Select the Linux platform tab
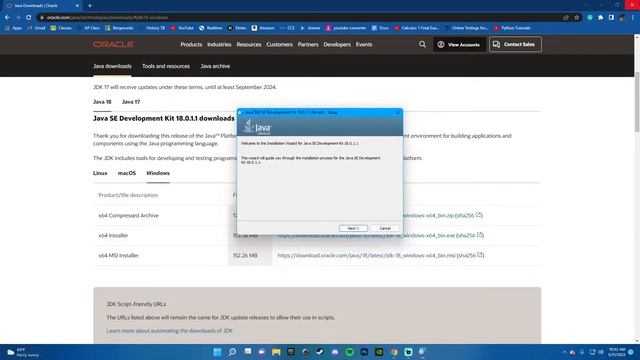The image size is (640, 360). tap(100, 173)
